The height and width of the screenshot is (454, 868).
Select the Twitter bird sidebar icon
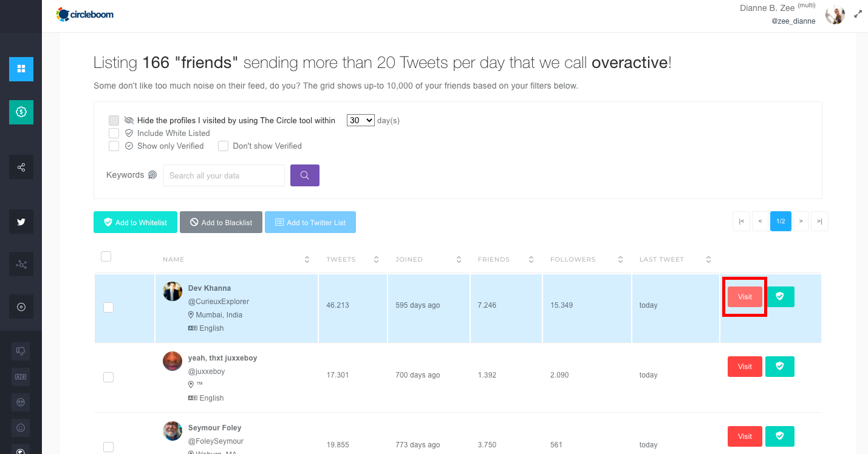[21, 222]
